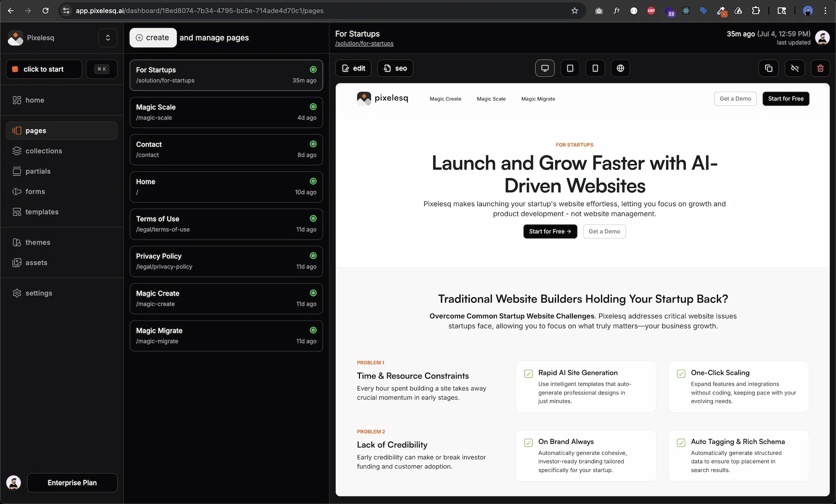The height and width of the screenshot is (504, 836).
Task: Click checkmark on One-Click Scaling card
Action: [x=681, y=374]
